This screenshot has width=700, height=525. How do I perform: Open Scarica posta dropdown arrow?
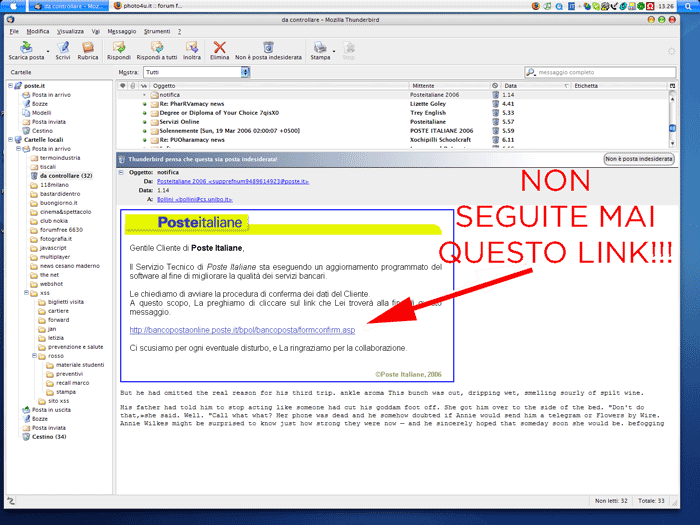(x=48, y=50)
